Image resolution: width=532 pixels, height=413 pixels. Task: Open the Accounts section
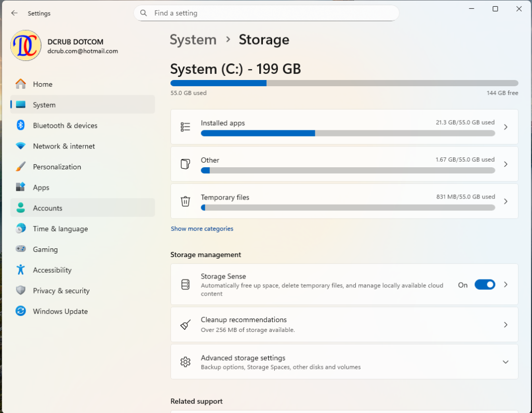pyautogui.click(x=83, y=208)
